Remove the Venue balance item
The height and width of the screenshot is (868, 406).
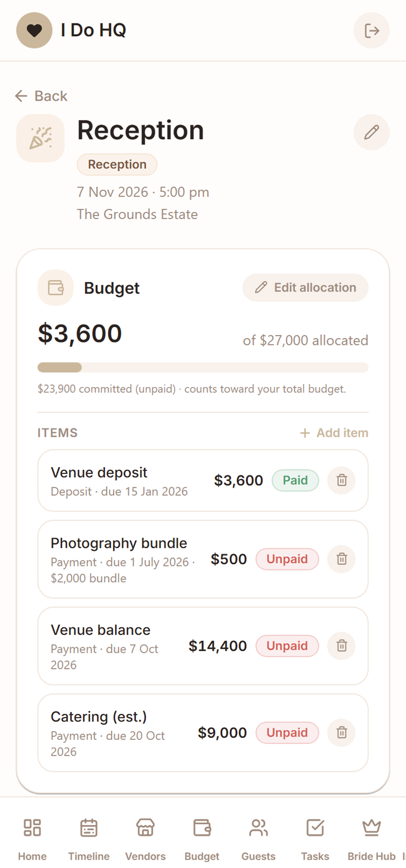(x=341, y=646)
